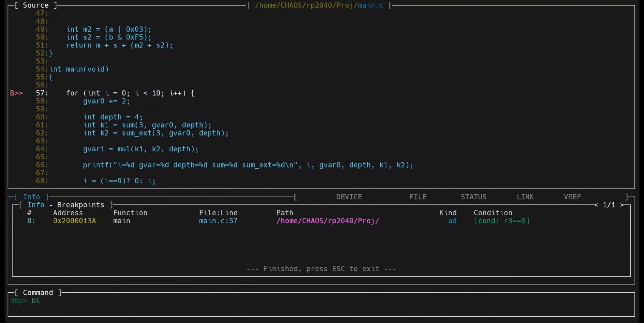Click the B>> breakpoint marker at line 57
The height and width of the screenshot is (323, 644).
[x=16, y=93]
